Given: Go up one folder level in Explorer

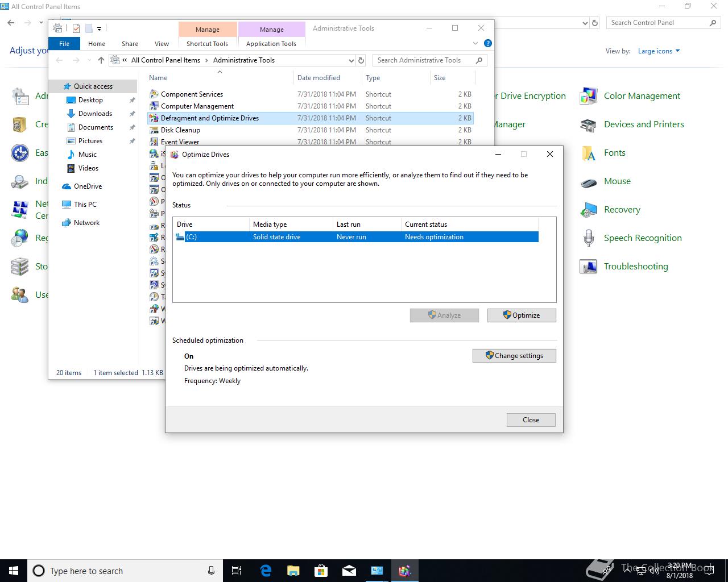Looking at the screenshot, I should tap(101, 60).
